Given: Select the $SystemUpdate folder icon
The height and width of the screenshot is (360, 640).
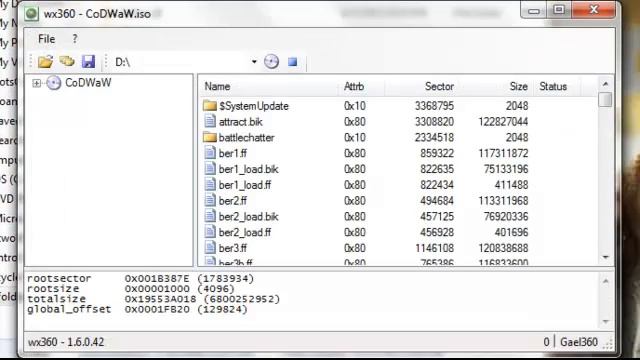Looking at the screenshot, I should [210, 106].
